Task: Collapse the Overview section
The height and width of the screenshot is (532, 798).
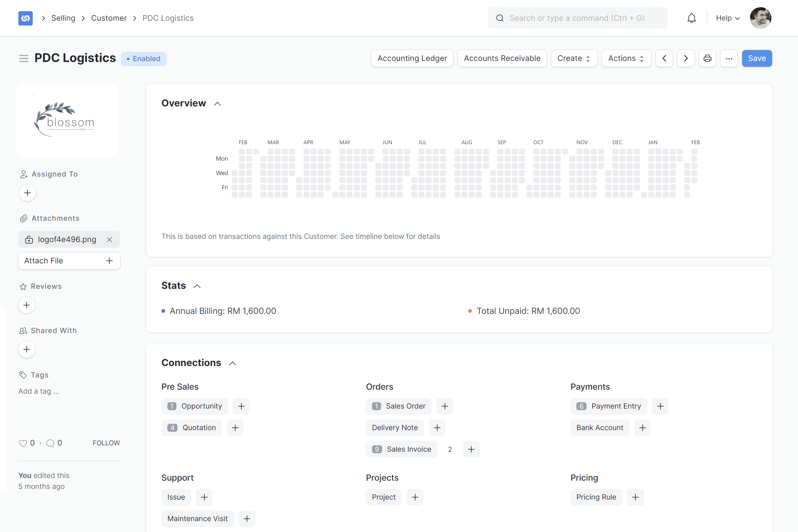Action: pyautogui.click(x=218, y=104)
